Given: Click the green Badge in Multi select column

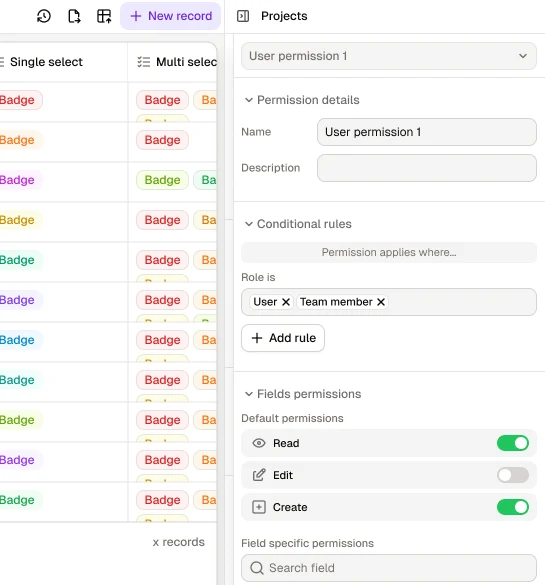Looking at the screenshot, I should pyautogui.click(x=162, y=180).
